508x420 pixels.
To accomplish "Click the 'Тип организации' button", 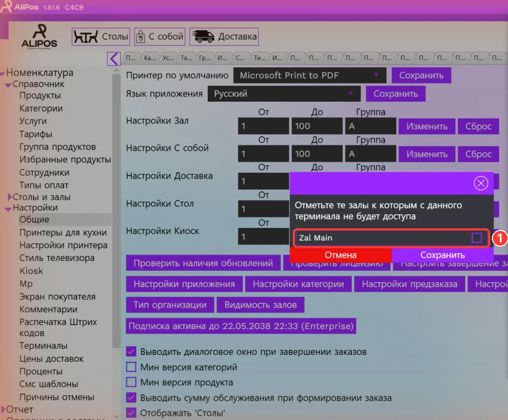I will click(x=170, y=305).
